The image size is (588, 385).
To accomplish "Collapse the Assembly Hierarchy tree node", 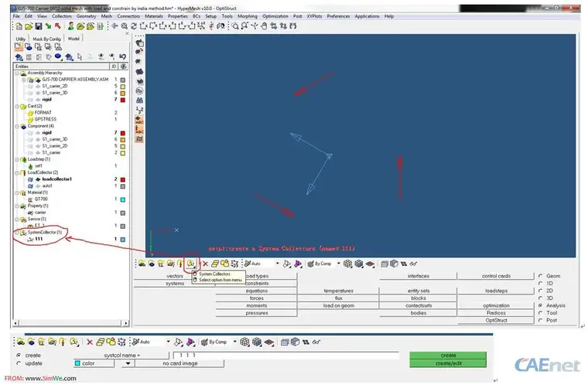I will click(17, 73).
